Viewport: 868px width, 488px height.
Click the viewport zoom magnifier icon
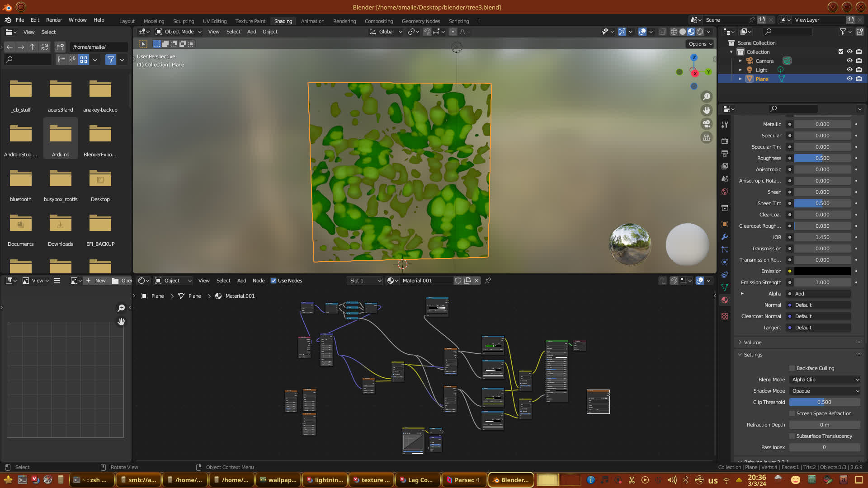(x=707, y=97)
